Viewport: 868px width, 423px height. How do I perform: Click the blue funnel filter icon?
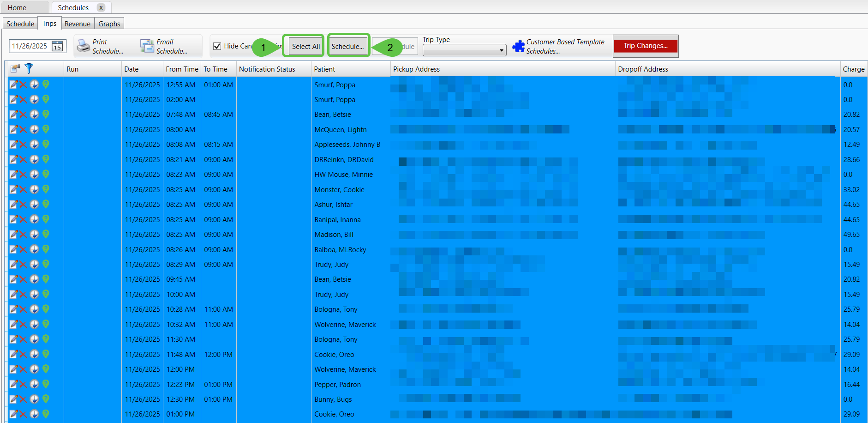tap(29, 69)
